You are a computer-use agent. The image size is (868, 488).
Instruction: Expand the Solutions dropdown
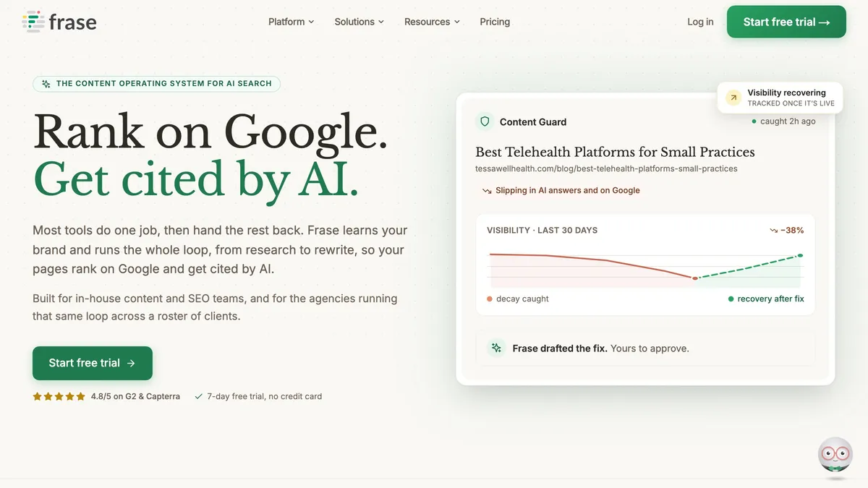pos(359,22)
